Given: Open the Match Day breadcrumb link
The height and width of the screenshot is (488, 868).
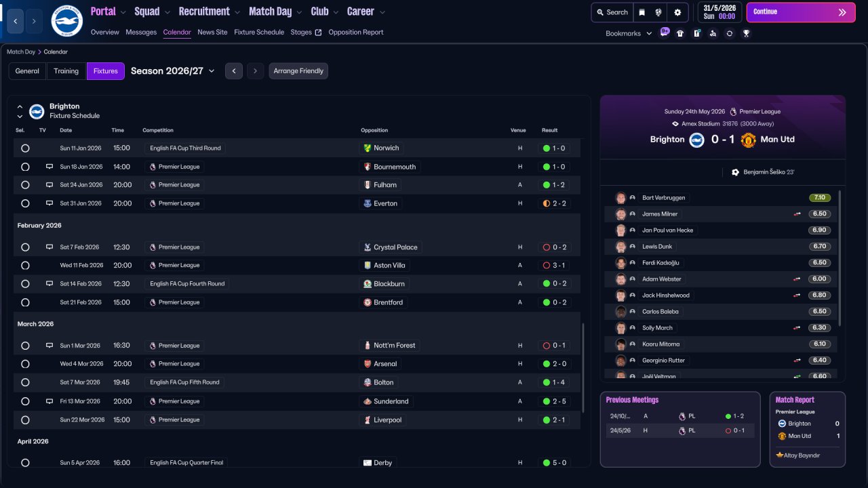Looking at the screenshot, I should (x=21, y=52).
